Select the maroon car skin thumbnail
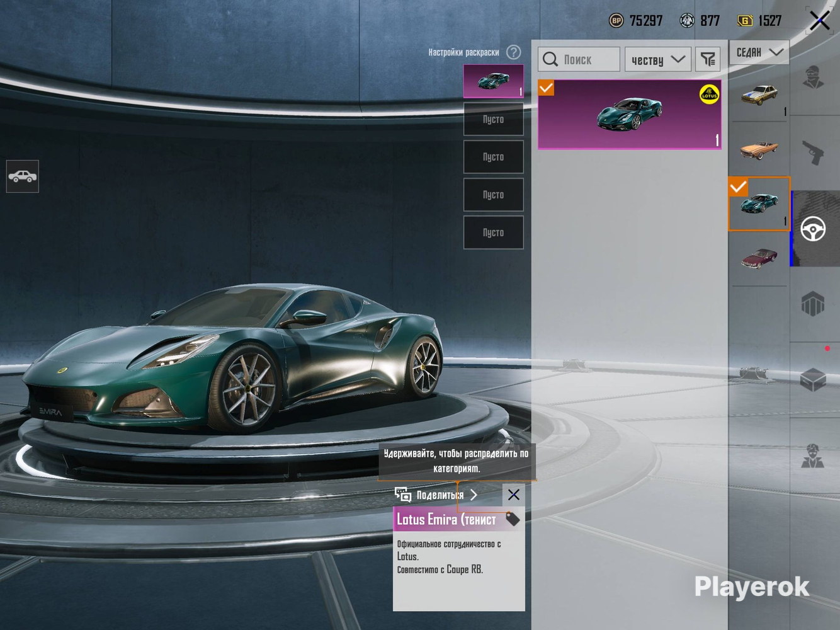 (759, 259)
